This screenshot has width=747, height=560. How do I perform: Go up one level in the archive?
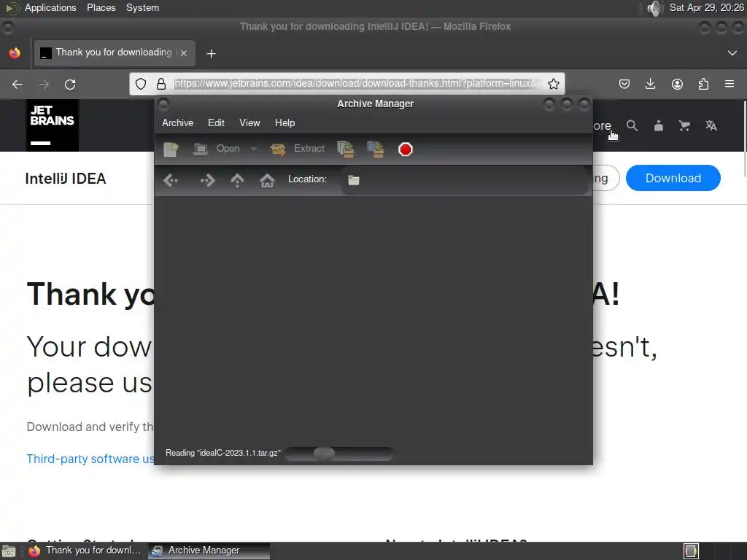(x=237, y=180)
